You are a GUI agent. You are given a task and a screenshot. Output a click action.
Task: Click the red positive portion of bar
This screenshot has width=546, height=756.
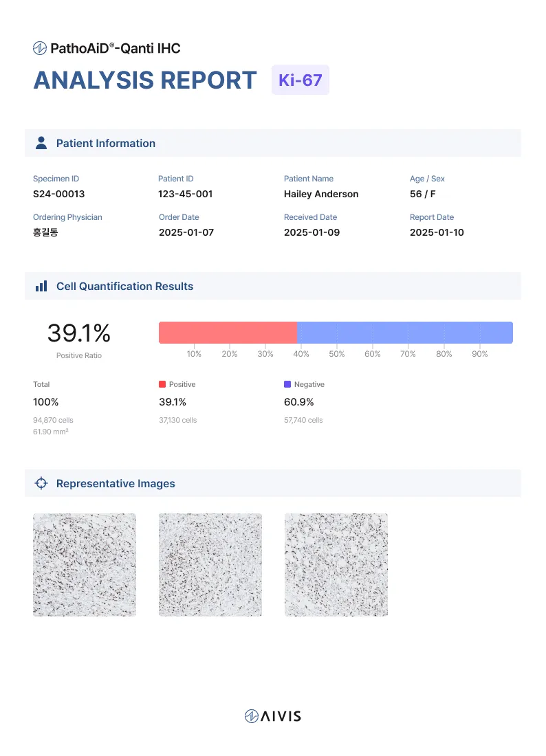(x=228, y=333)
